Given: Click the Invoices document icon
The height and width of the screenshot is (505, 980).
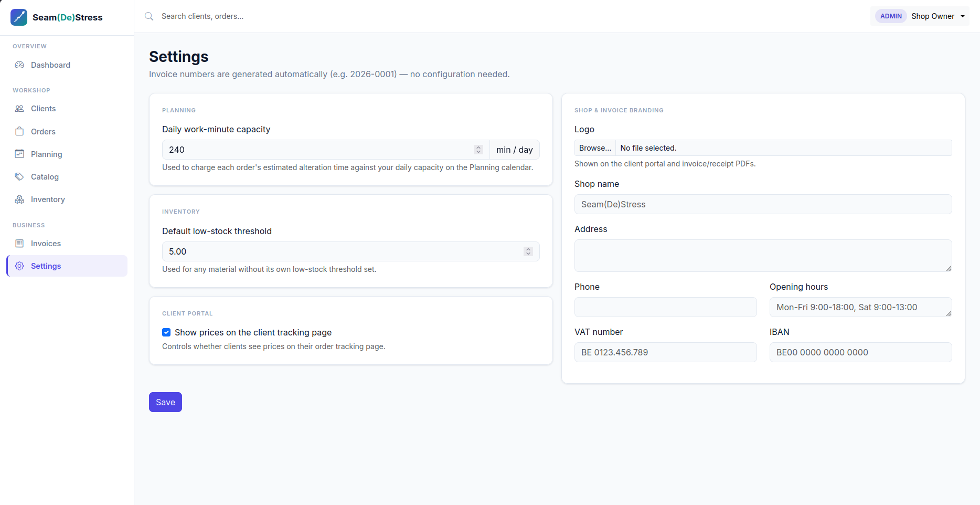Looking at the screenshot, I should coord(19,244).
